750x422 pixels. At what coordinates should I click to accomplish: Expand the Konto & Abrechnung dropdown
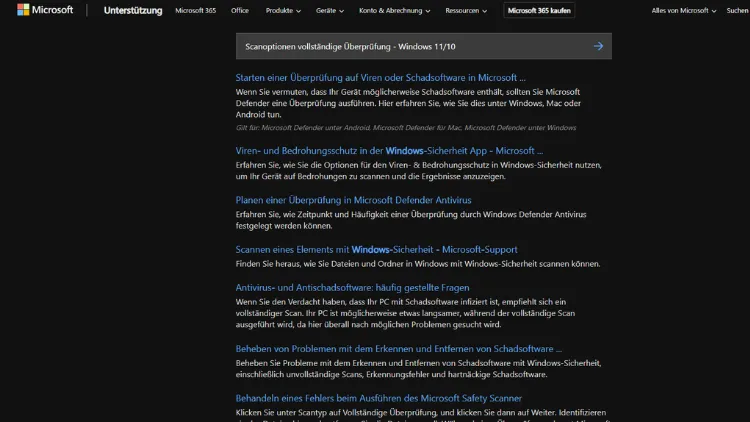point(395,11)
